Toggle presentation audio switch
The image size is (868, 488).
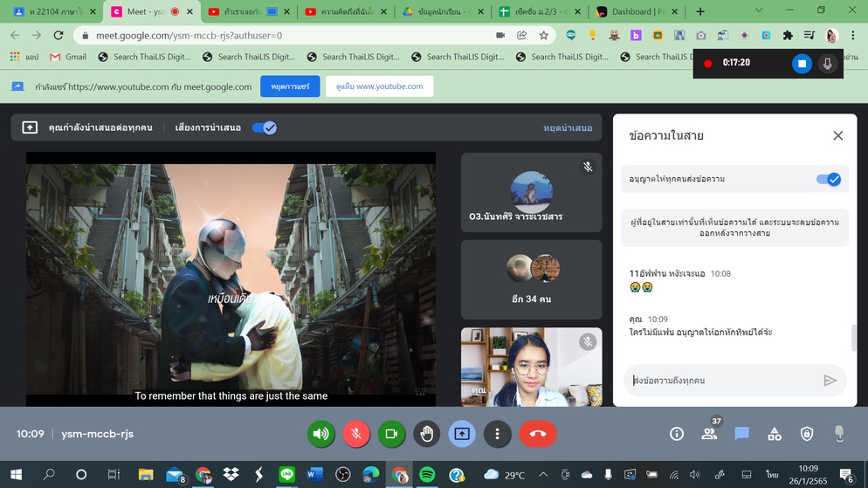click(265, 127)
